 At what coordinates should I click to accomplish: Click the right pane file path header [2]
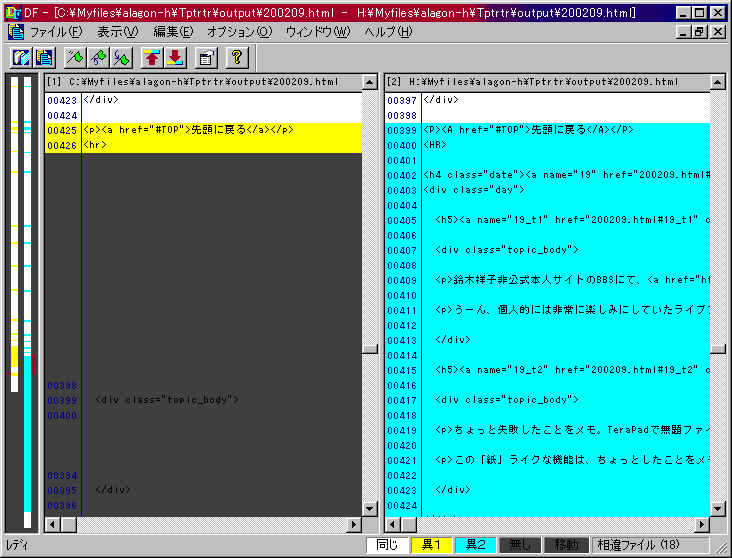547,82
